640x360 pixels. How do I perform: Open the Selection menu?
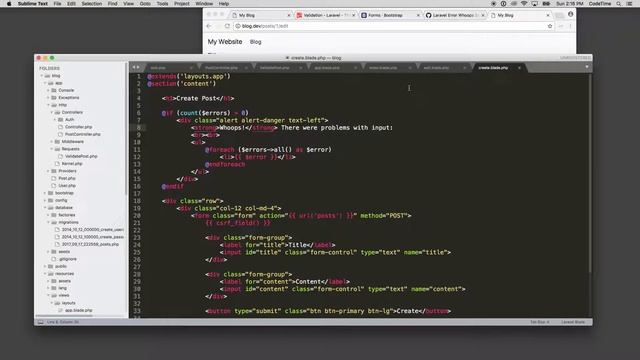pos(91,4)
